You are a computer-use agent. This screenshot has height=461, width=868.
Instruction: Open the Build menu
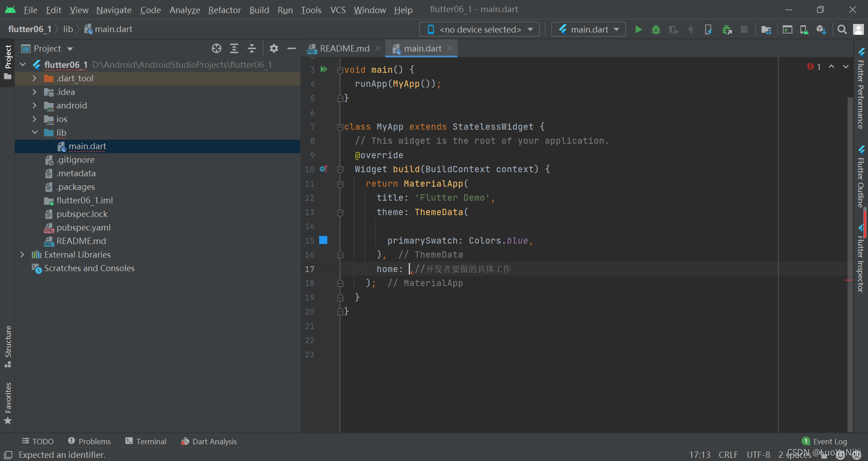click(259, 10)
